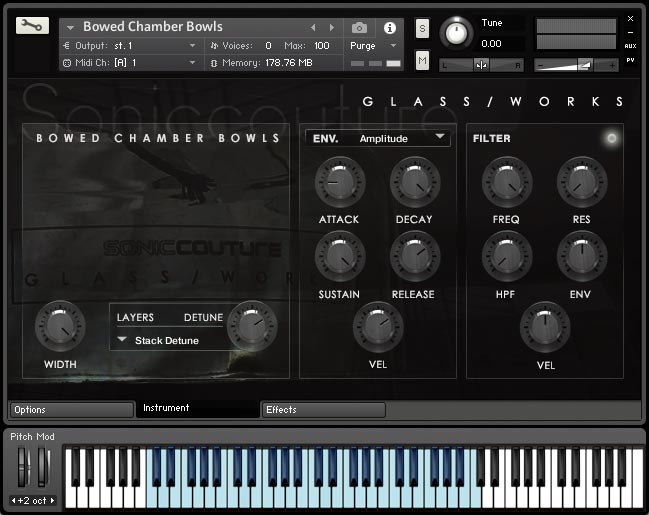Open instrument edit mode with wrench icon
This screenshot has height=515, width=649.
[x=32, y=26]
